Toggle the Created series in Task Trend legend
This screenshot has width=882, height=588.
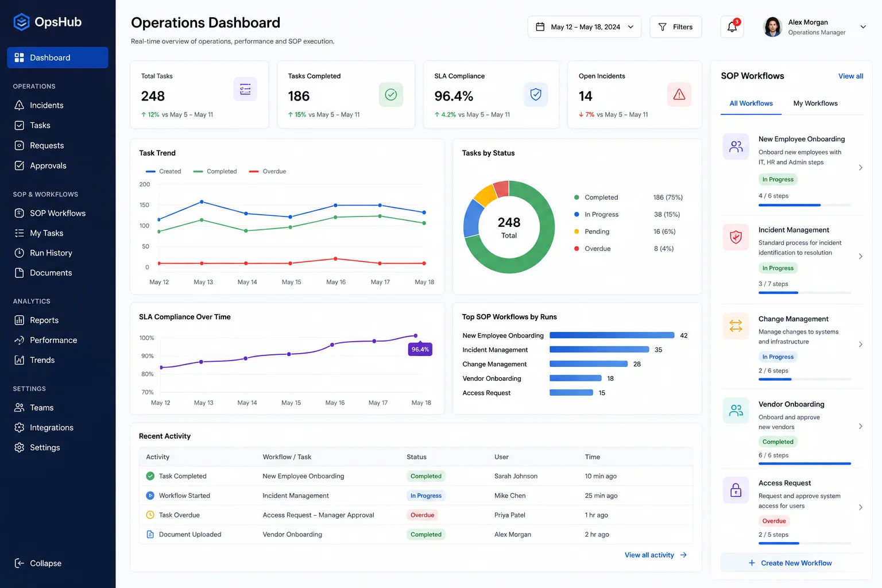[x=164, y=171]
